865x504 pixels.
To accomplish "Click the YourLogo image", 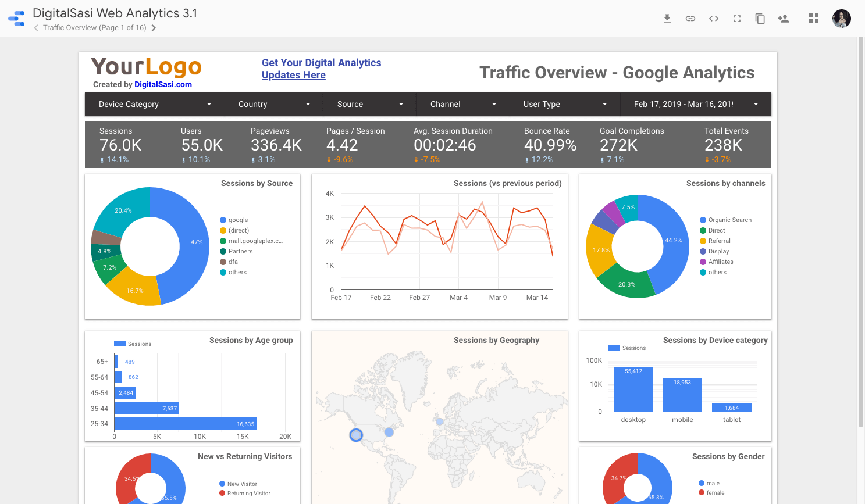I will pyautogui.click(x=146, y=67).
